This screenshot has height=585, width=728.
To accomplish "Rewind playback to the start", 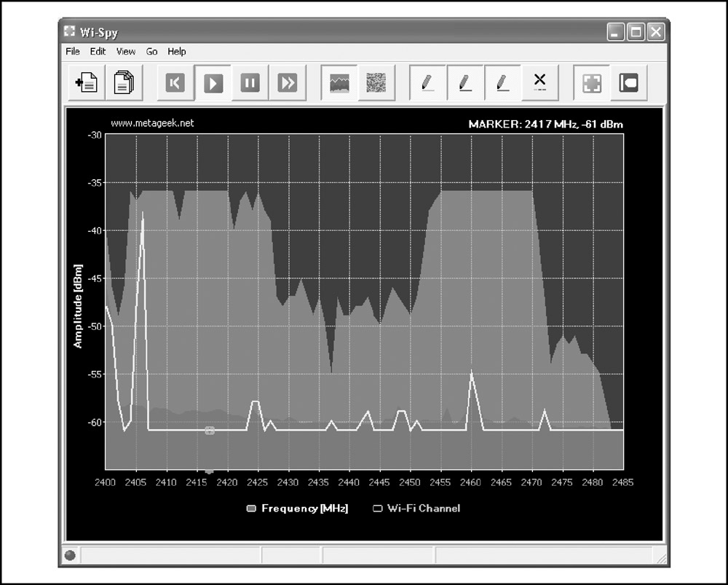I will (x=175, y=83).
